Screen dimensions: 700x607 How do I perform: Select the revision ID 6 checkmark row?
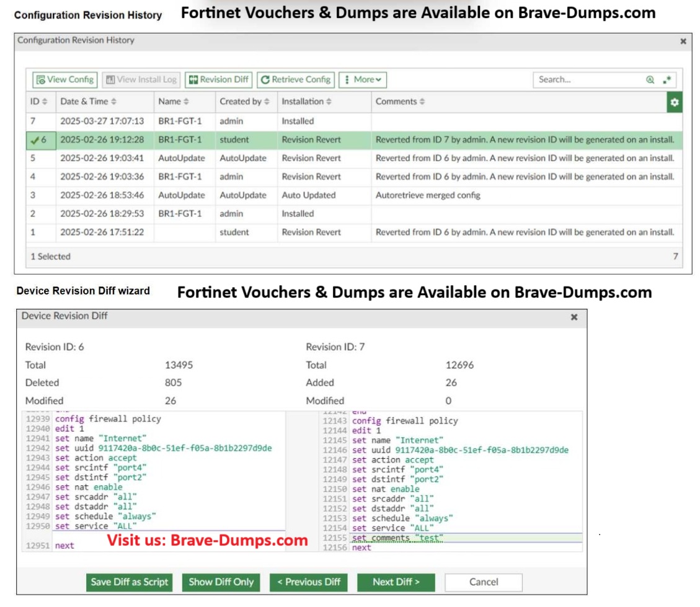37,140
